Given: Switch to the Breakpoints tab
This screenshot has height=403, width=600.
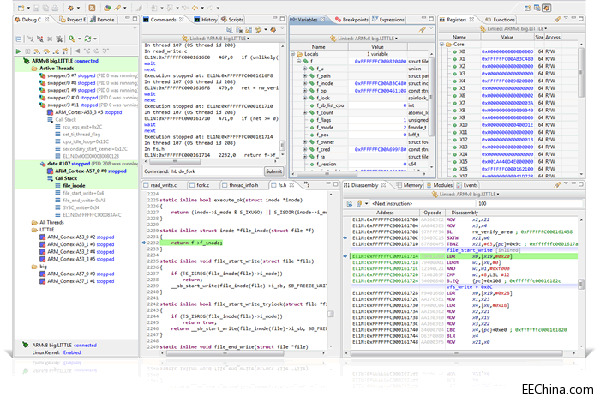Looking at the screenshot, I should tap(352, 19).
